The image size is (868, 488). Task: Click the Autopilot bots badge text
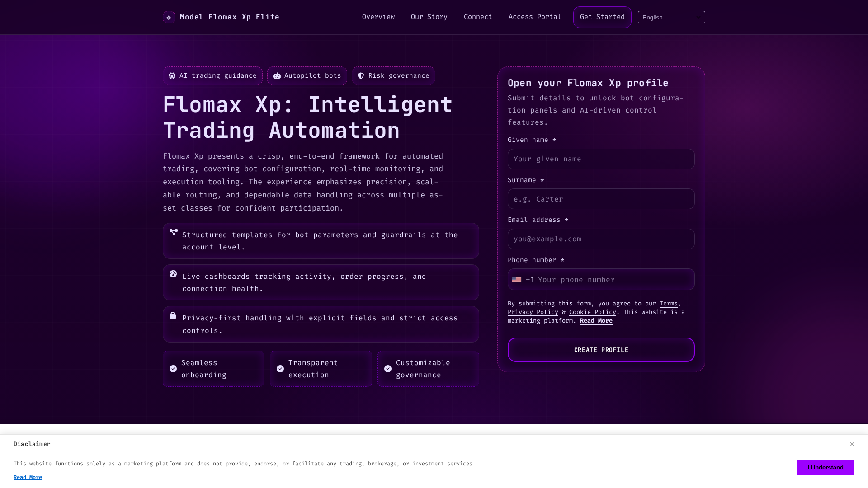click(313, 76)
